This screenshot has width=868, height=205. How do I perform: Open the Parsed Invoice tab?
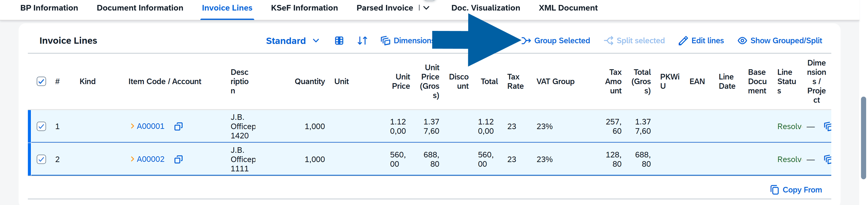pos(385,8)
